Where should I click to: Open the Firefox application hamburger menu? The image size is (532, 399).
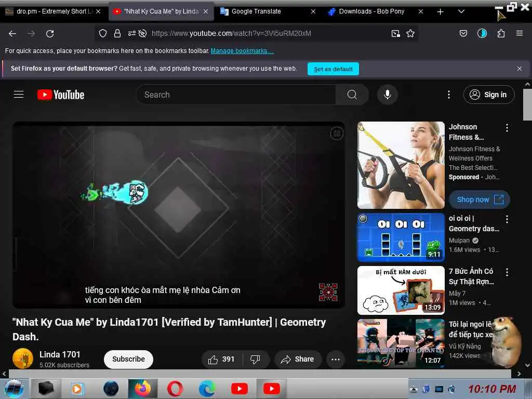[520, 33]
